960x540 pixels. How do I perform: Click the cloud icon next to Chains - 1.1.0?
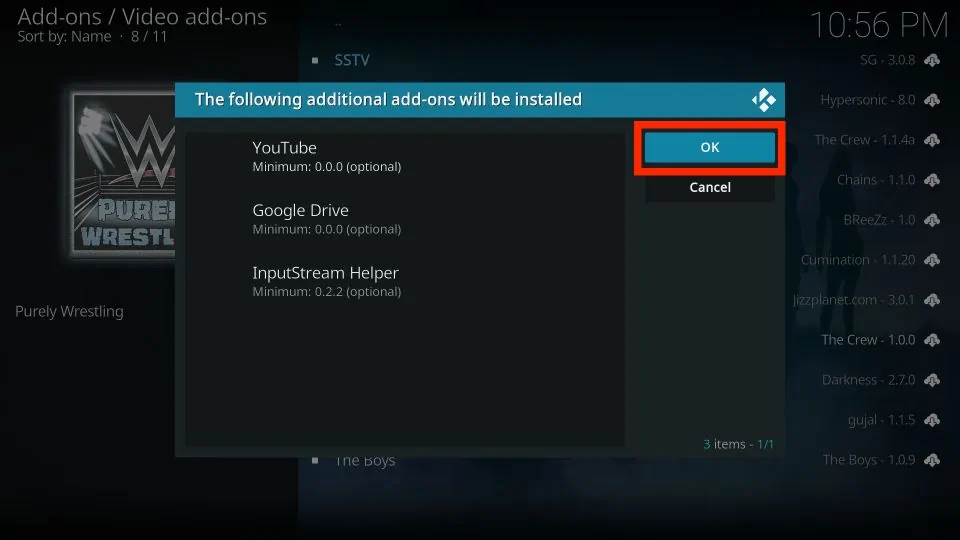pos(932,180)
